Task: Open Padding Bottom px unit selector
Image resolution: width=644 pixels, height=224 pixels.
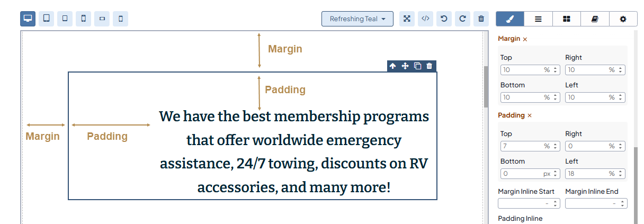Action: click(x=547, y=173)
